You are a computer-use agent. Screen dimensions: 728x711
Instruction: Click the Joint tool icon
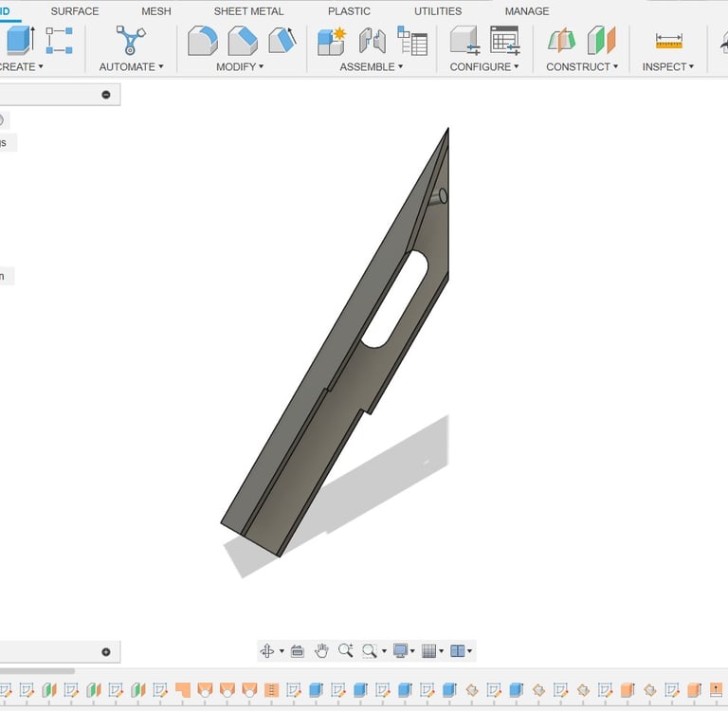point(373,41)
